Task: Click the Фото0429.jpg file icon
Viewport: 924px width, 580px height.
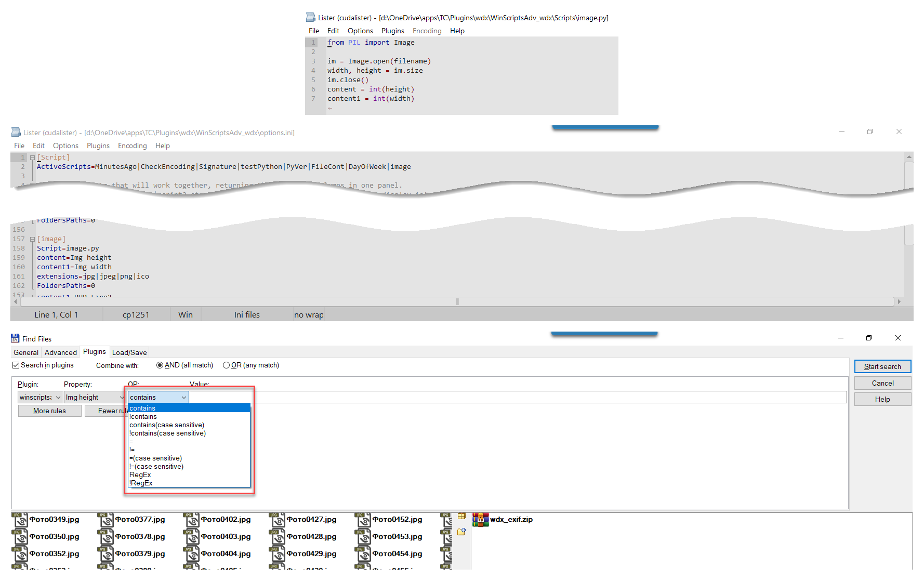Action: tap(278, 554)
